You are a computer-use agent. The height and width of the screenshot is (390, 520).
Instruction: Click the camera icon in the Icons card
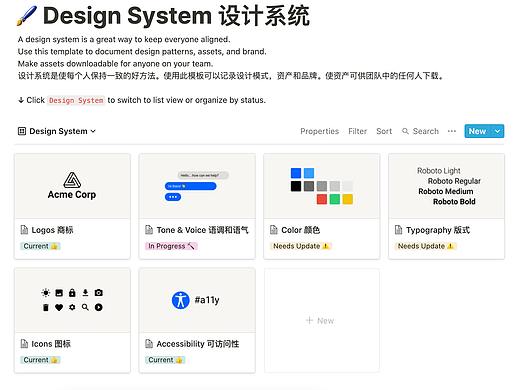pyautogui.click(x=99, y=293)
